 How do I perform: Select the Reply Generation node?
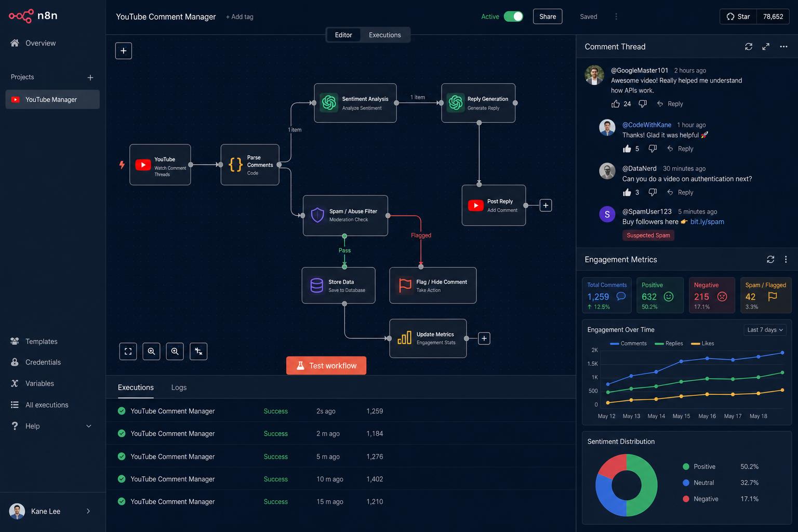click(x=478, y=103)
